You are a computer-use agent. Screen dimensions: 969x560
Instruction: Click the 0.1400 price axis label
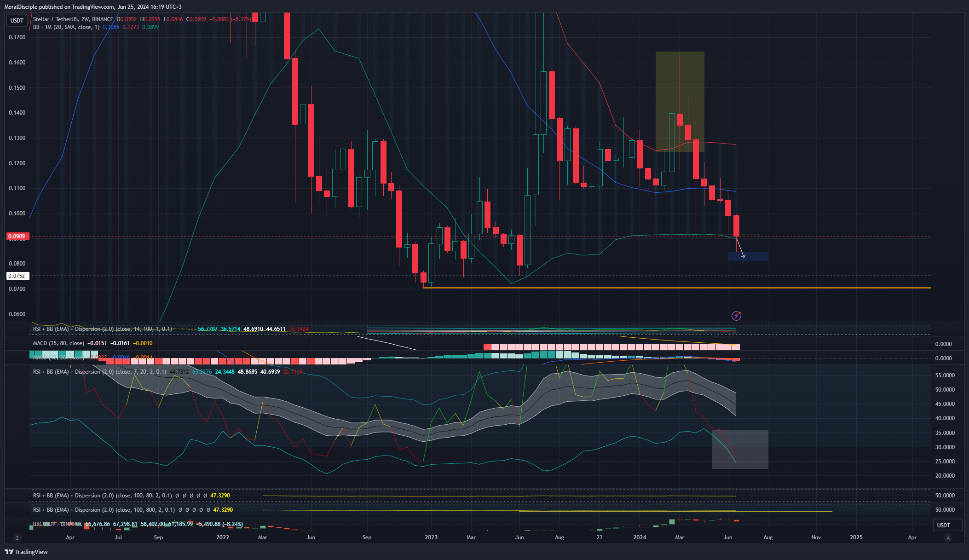[x=17, y=113]
